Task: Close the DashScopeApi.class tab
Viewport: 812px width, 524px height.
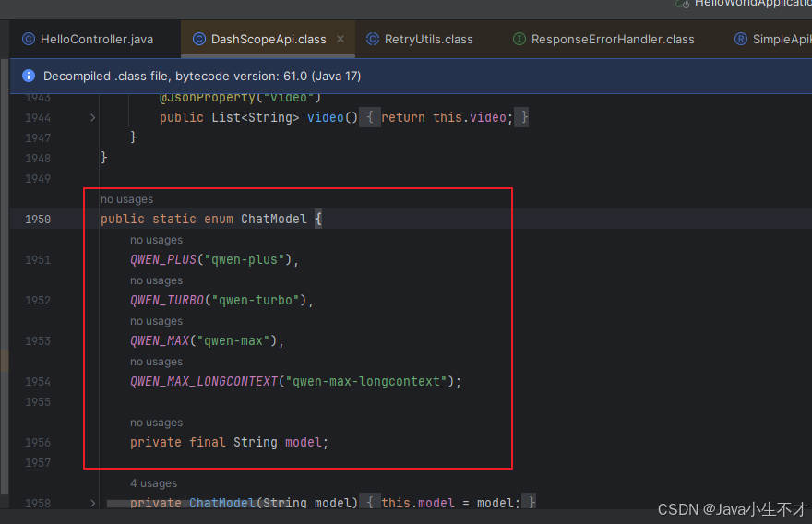Action: click(x=340, y=39)
